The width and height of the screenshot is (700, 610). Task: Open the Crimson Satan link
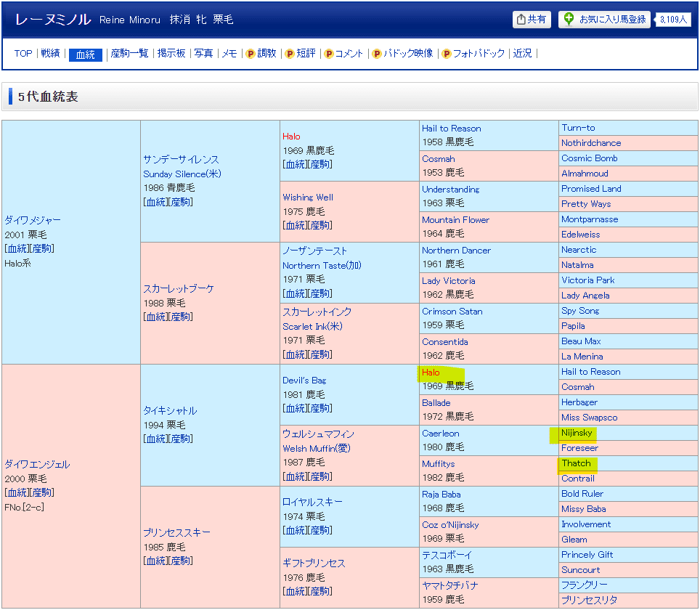tap(452, 312)
